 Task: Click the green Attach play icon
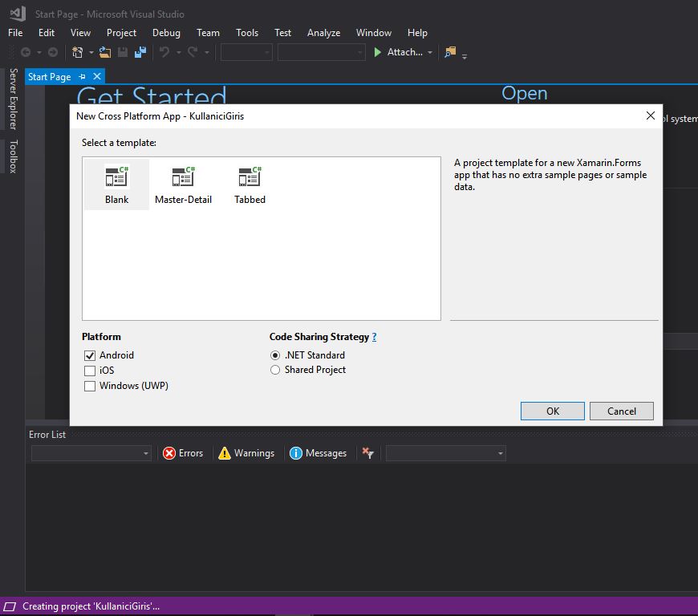pyautogui.click(x=378, y=52)
